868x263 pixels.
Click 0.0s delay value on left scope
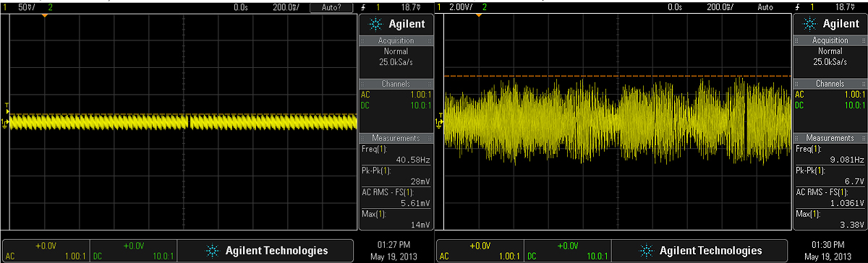pyautogui.click(x=241, y=7)
